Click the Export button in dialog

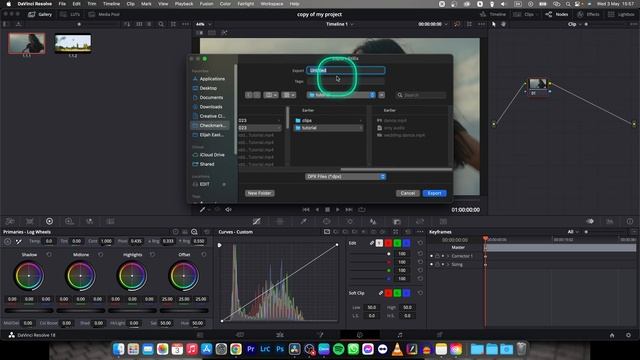pyautogui.click(x=434, y=193)
